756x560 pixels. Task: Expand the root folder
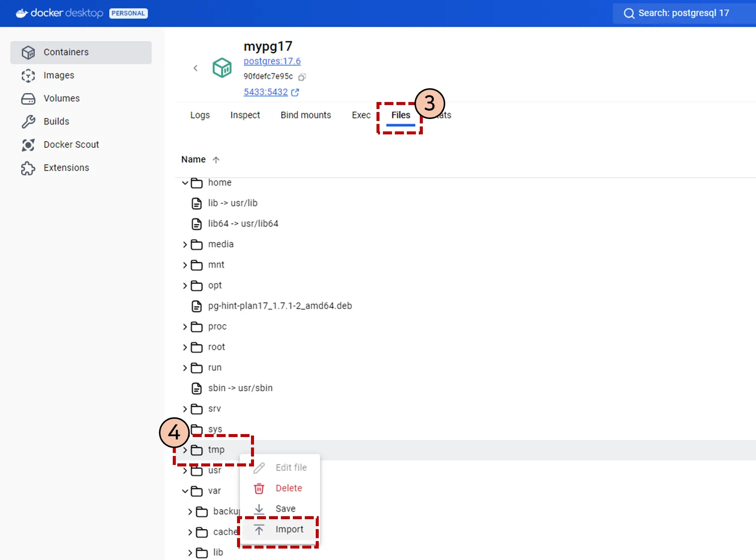185,347
